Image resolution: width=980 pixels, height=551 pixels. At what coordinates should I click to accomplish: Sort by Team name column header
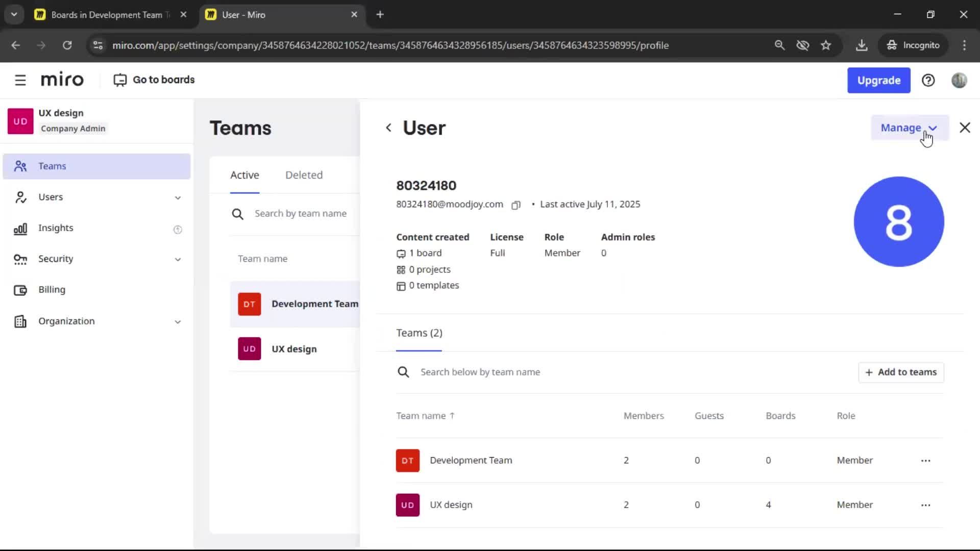coord(425,416)
